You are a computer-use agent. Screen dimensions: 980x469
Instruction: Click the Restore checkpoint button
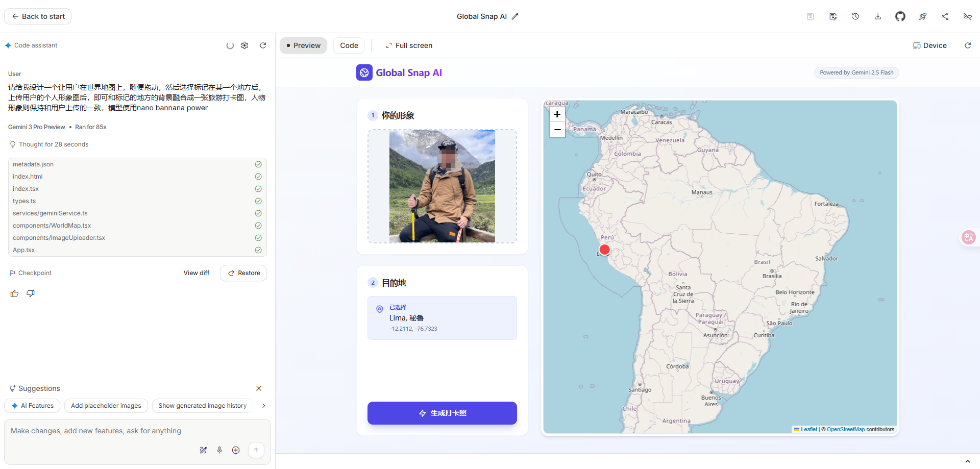coord(243,273)
